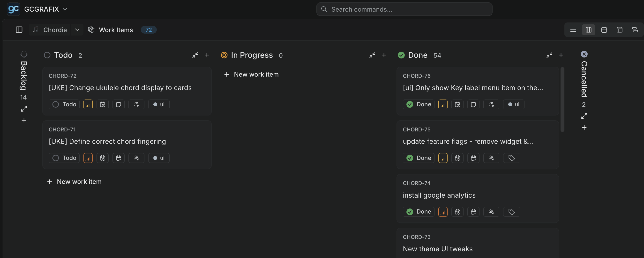Switch to list layout view
The image size is (644, 258).
[573, 30]
